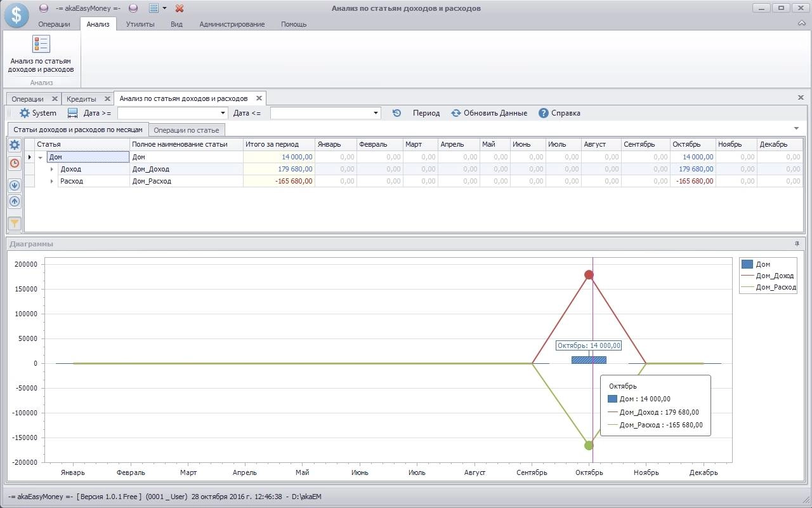Open the Утилиты ribbon tab
The height and width of the screenshot is (508, 812).
[x=140, y=24]
